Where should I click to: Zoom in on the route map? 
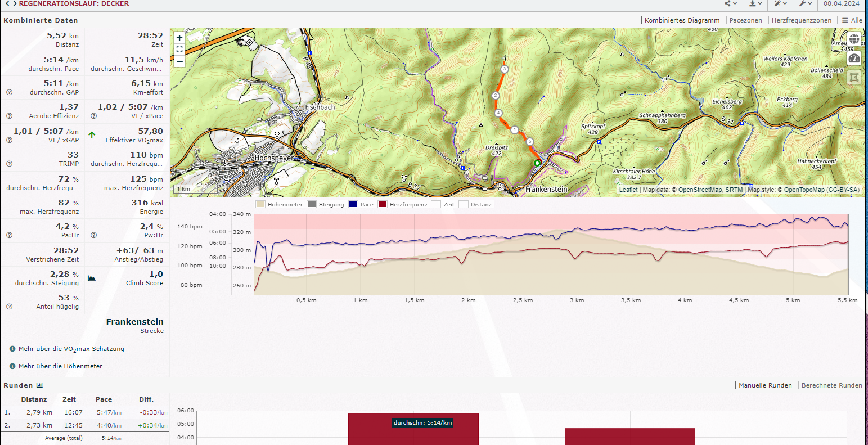(x=179, y=38)
